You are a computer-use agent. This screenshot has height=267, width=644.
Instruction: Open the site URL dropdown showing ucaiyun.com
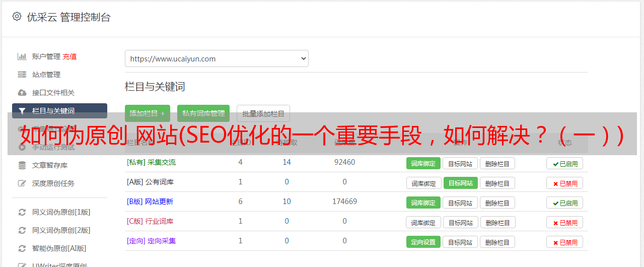(217, 58)
